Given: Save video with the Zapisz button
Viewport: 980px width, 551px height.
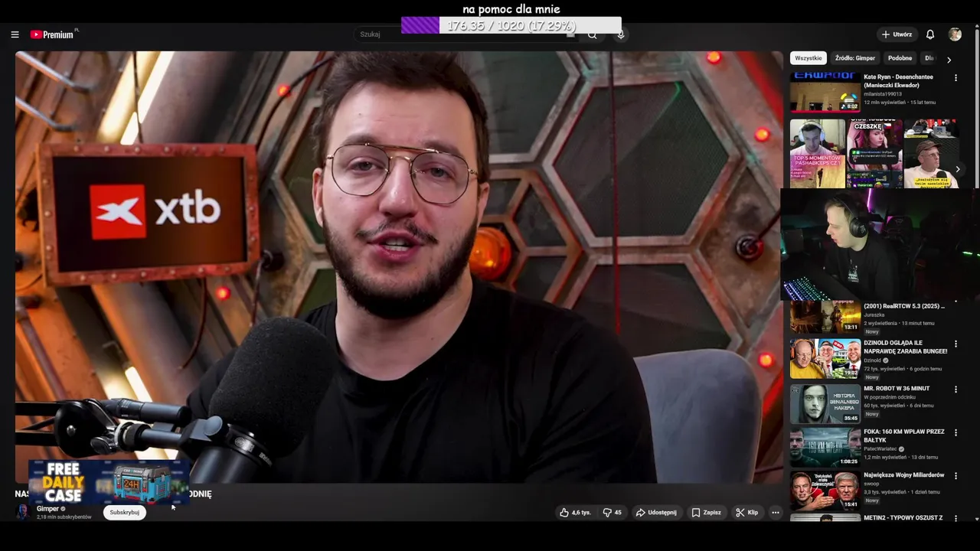Looking at the screenshot, I should click(x=706, y=513).
